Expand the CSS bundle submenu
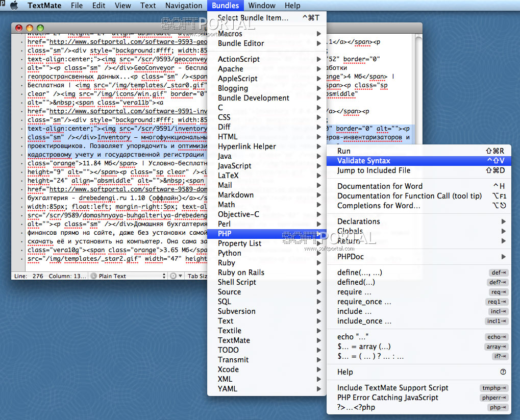Image resolution: width=520 pixels, height=420 pixels. point(266,117)
